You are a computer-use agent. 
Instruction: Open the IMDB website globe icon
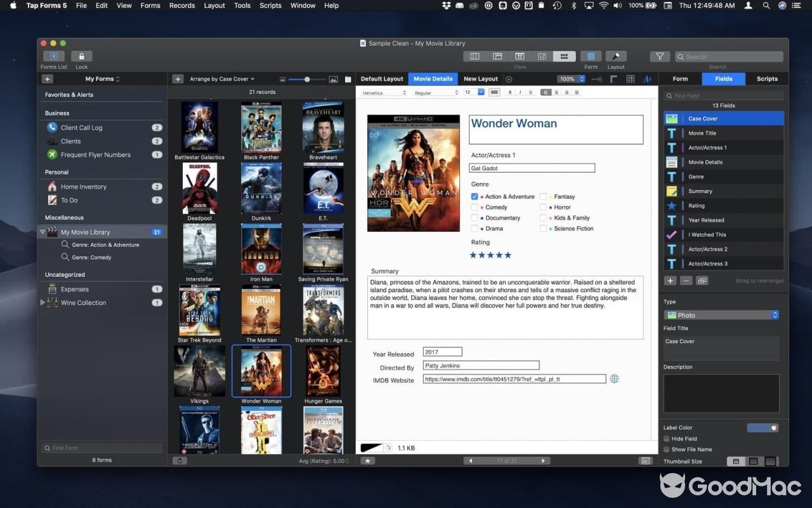point(614,378)
